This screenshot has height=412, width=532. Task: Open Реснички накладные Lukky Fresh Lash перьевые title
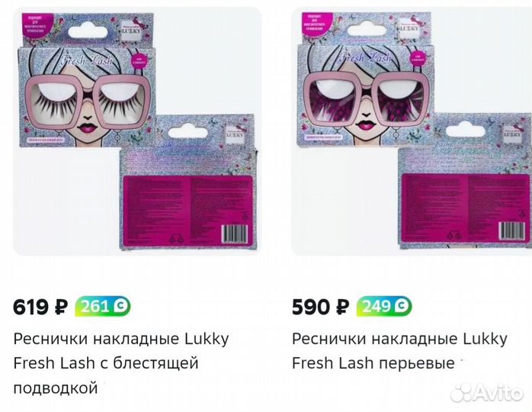(399, 351)
